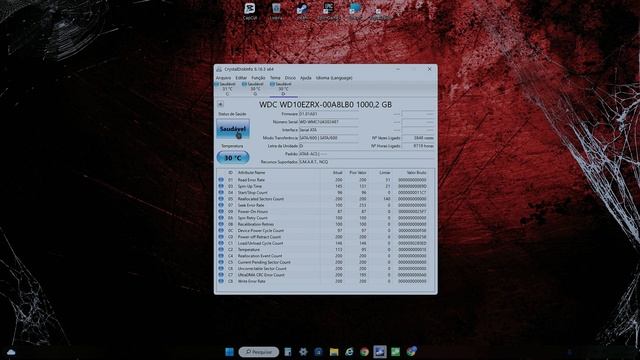640x360 pixels.
Task: Open File Explorer from the taskbar
Action: click(334, 352)
